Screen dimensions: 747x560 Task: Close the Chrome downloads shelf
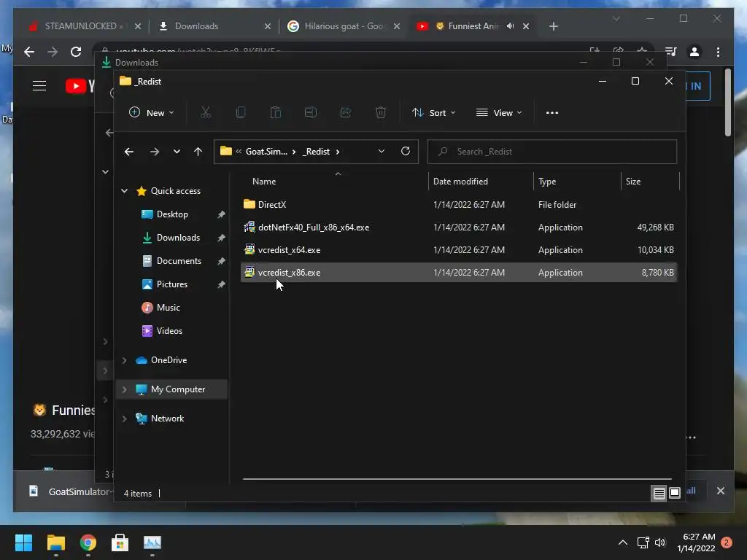tap(720, 491)
